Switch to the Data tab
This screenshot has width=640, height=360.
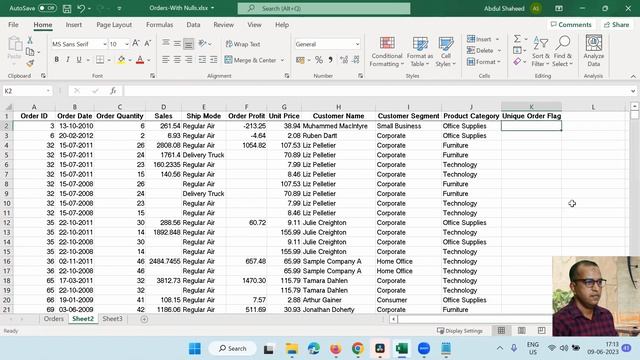coord(193,25)
